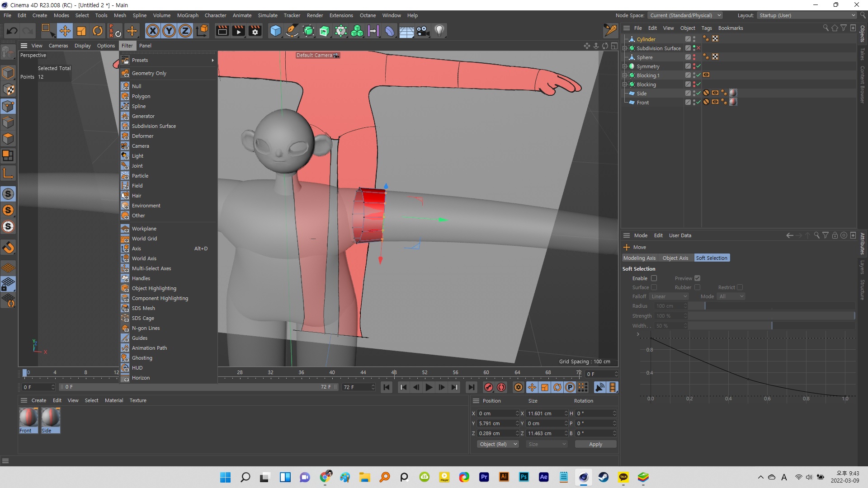This screenshot has width=868, height=488.
Task: Toggle N-gon Lines filter option
Action: point(146,328)
